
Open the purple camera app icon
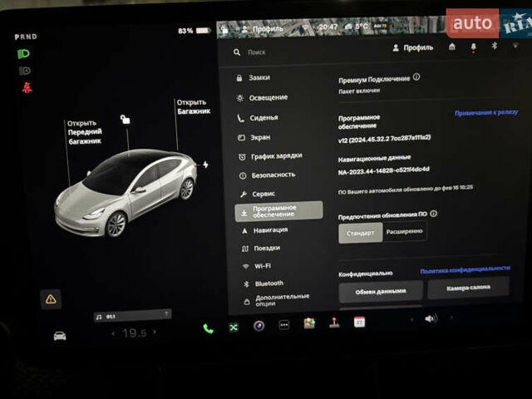click(x=259, y=326)
